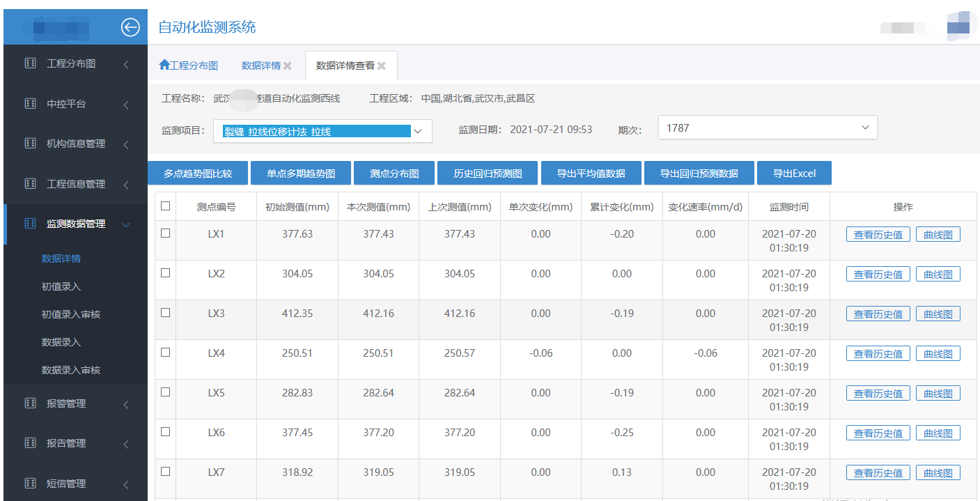Viewport: 980px width, 501px height.
Task: Click the 中控平台 sidebar menu icon
Action: [30, 104]
